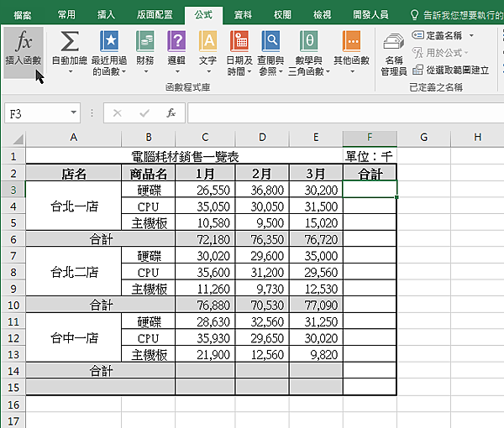
Task: Open the 其他函數 icon
Action: point(351,41)
